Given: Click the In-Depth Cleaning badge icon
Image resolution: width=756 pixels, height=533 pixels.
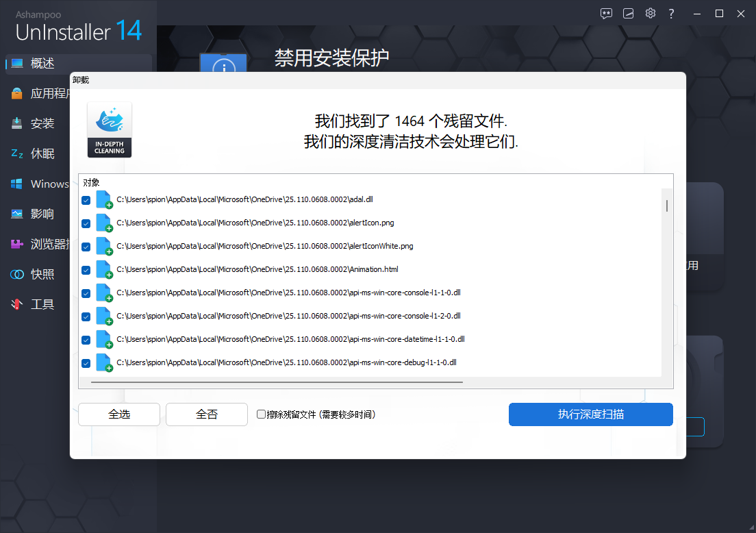Looking at the screenshot, I should coord(109,129).
